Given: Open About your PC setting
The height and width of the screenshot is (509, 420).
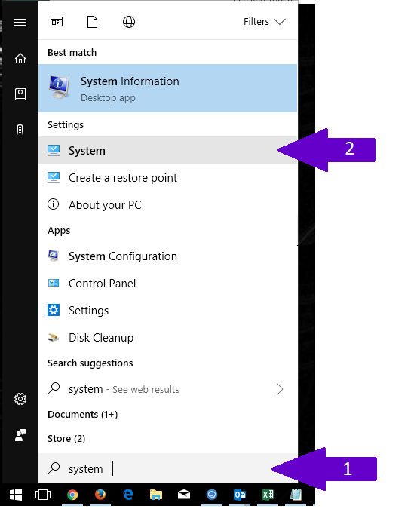Looking at the screenshot, I should (168, 205).
